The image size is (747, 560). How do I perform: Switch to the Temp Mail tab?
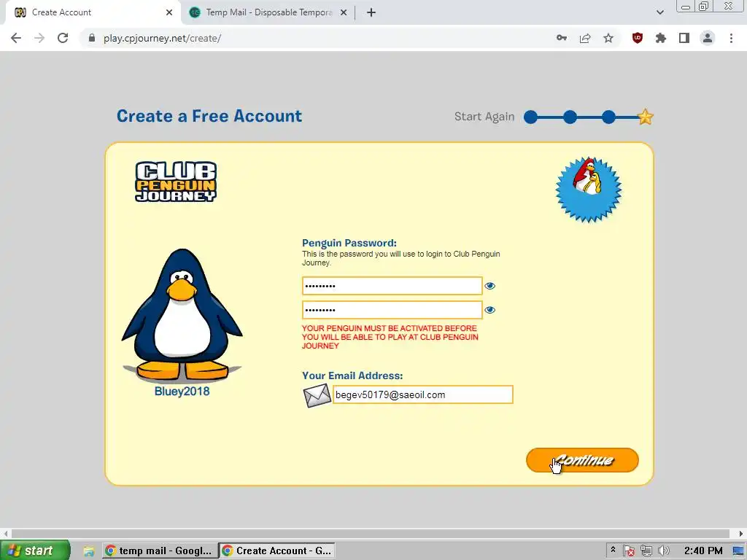click(x=268, y=12)
